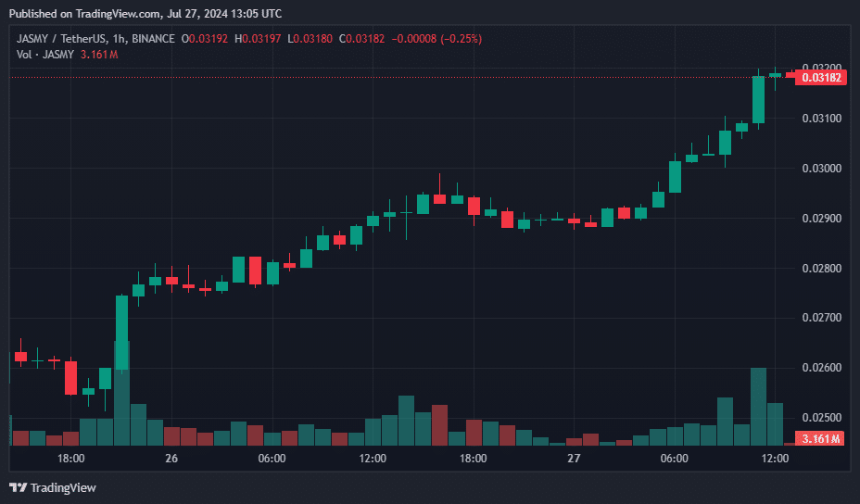
Task: Click the 26 date label on time axis
Action: [x=171, y=459]
